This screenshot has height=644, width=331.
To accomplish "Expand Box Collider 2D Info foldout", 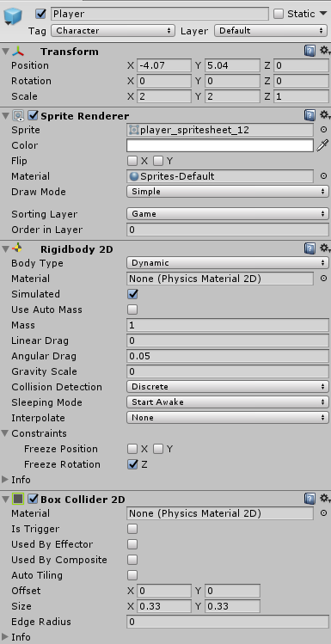I will point(5,637).
